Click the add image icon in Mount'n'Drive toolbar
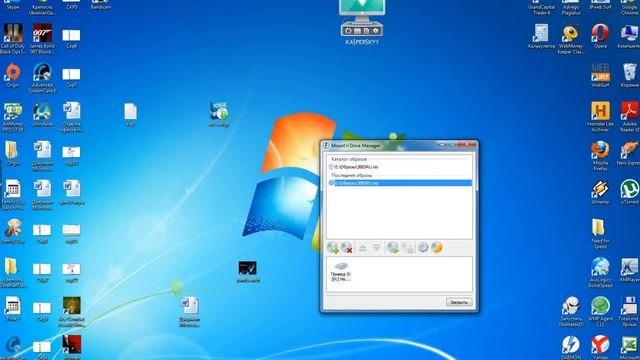640x360 pixels. [x=333, y=247]
